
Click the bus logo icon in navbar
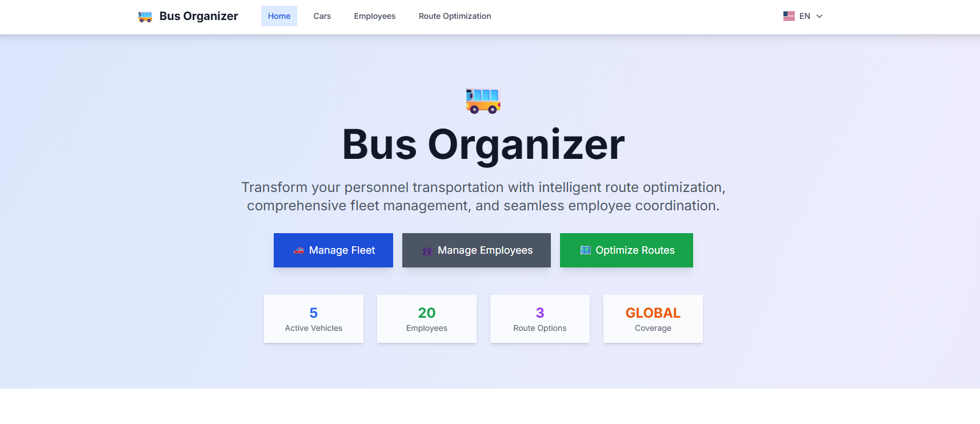(x=145, y=17)
